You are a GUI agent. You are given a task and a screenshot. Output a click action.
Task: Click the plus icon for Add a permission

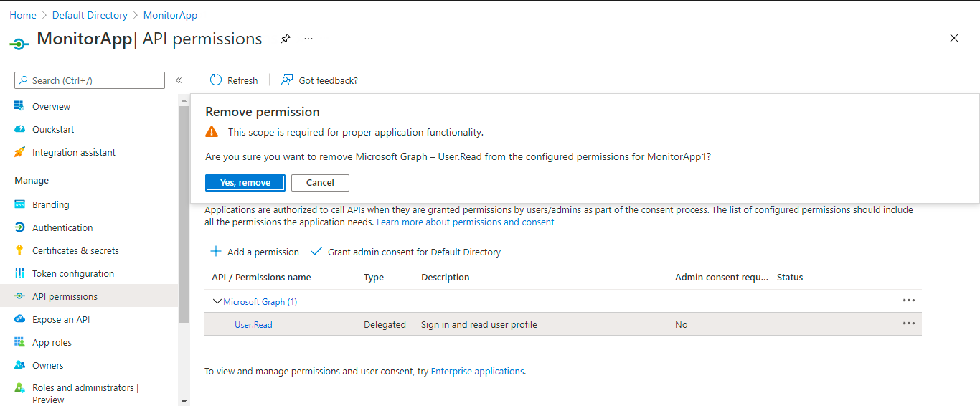[215, 252]
